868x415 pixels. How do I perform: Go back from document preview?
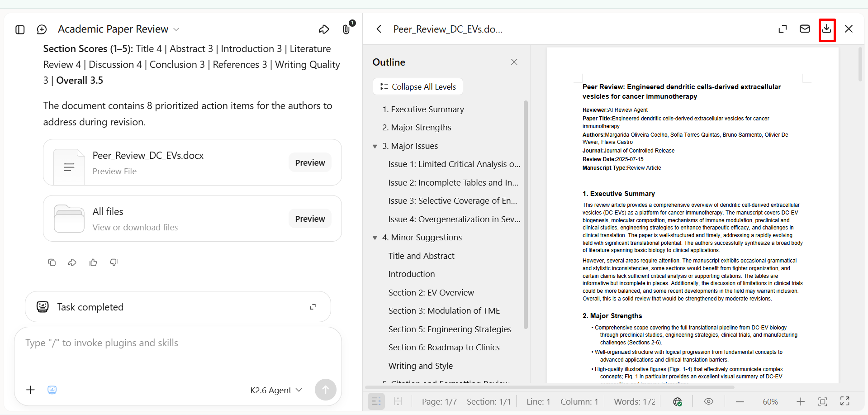[x=379, y=29]
